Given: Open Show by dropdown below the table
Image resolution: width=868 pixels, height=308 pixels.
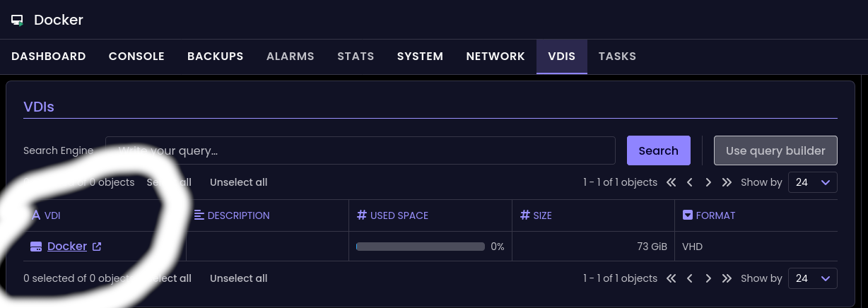Looking at the screenshot, I should coord(812,278).
